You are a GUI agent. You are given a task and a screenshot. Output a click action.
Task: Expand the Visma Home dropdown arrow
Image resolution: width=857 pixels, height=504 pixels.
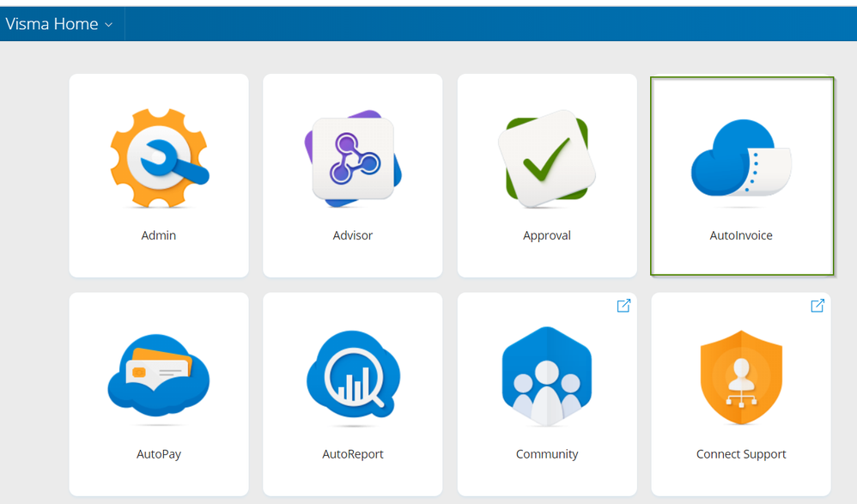pyautogui.click(x=108, y=25)
